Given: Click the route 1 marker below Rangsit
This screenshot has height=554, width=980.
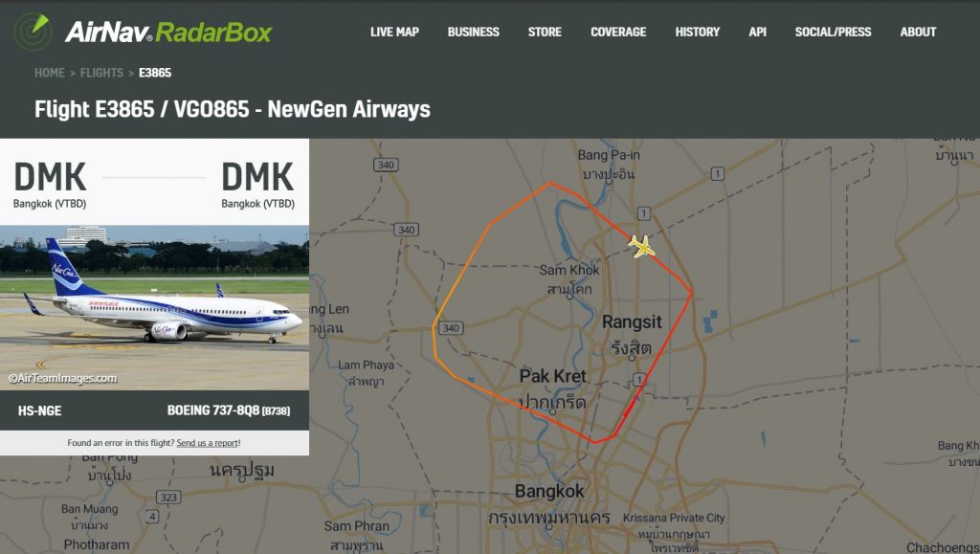Looking at the screenshot, I should [638, 379].
